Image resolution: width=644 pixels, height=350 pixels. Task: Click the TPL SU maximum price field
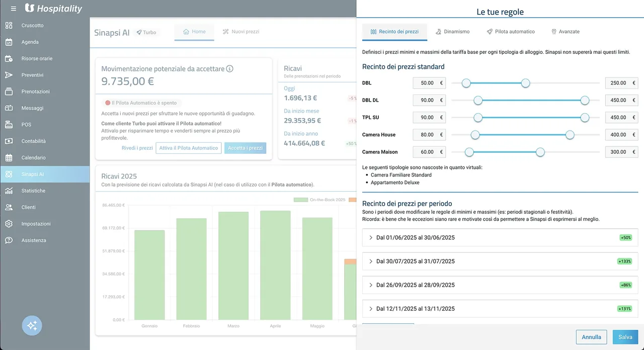tap(621, 117)
